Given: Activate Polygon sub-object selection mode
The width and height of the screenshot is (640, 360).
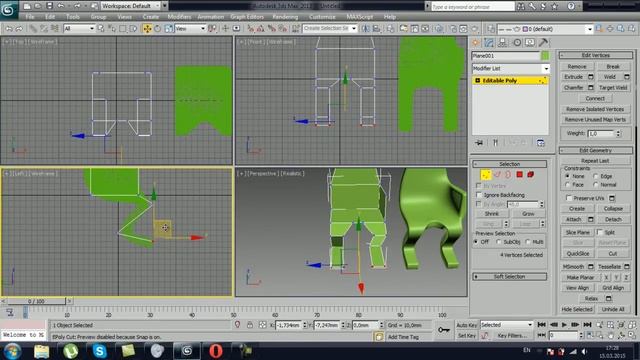Looking at the screenshot, I should point(519,175).
